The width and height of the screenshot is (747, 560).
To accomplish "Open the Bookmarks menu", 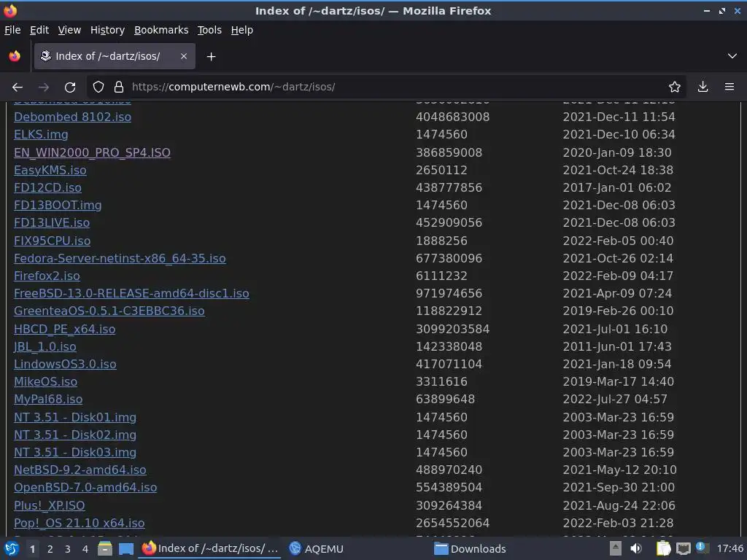I will tap(161, 30).
